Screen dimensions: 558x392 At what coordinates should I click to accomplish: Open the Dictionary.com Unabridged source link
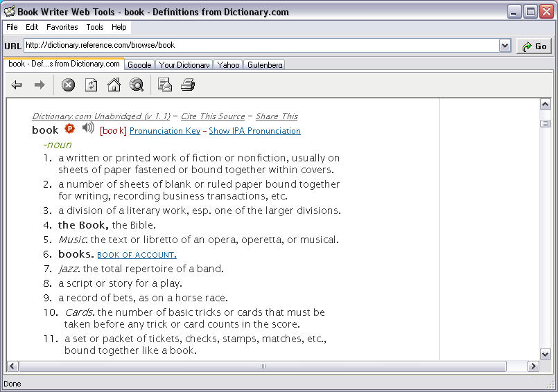click(x=101, y=116)
